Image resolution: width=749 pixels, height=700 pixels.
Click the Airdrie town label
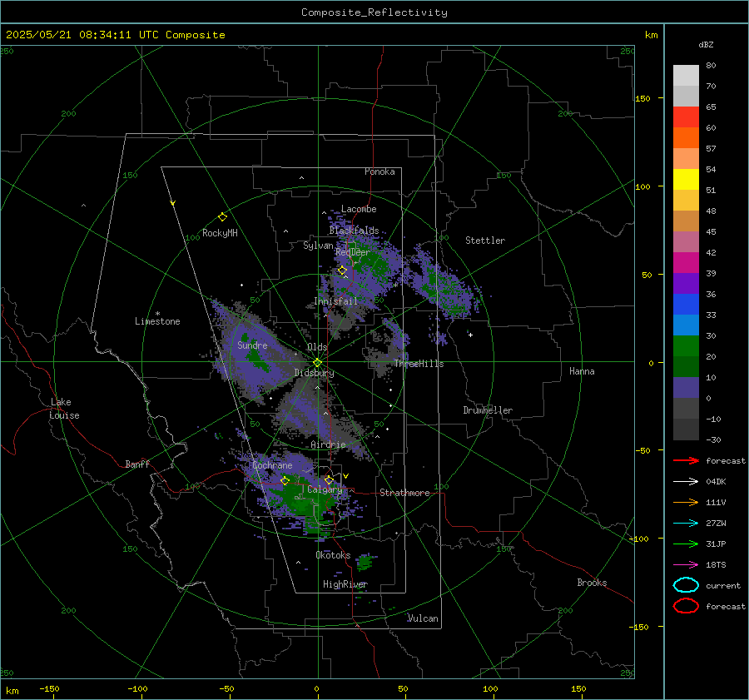point(328,444)
